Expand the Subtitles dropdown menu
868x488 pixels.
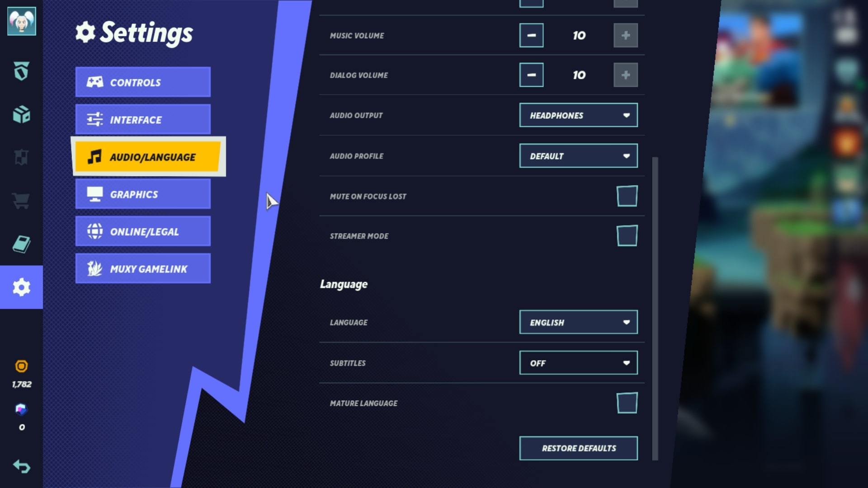point(578,363)
